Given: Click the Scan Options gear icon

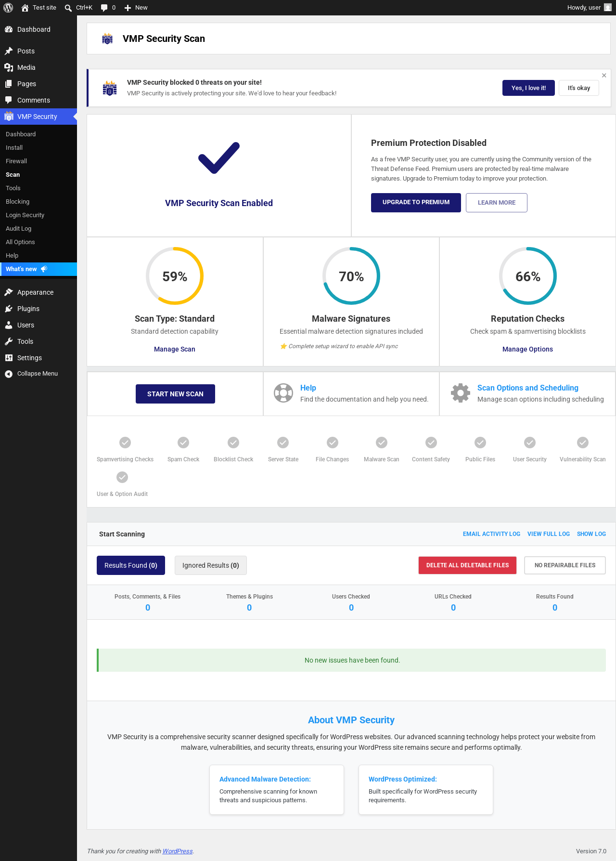Looking at the screenshot, I should (x=461, y=393).
